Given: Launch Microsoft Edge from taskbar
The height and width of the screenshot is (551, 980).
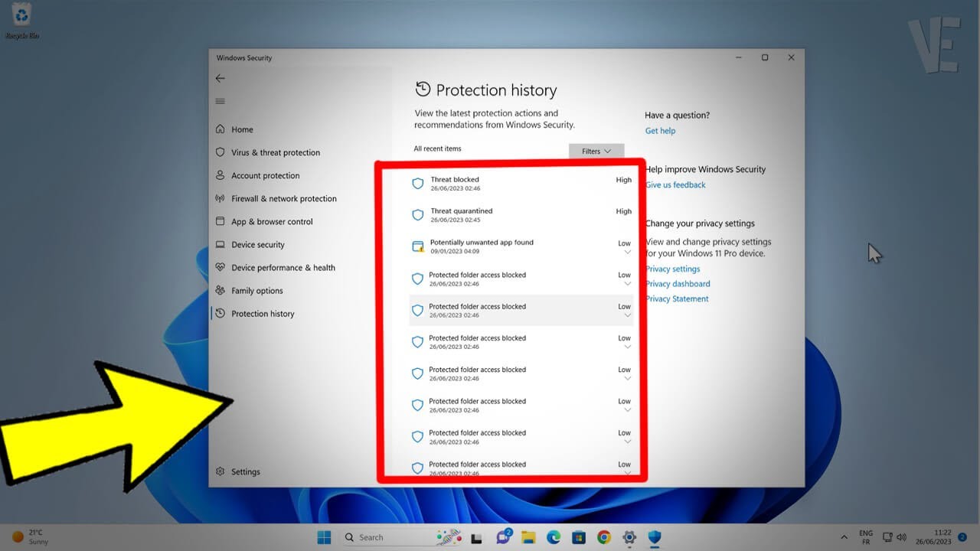Looking at the screenshot, I should coord(554,537).
